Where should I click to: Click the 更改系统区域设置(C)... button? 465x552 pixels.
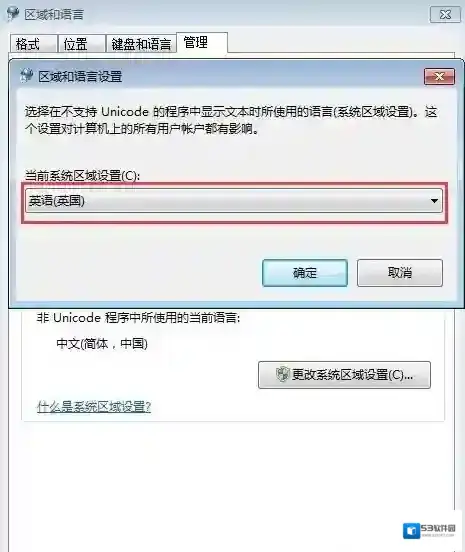(x=344, y=375)
